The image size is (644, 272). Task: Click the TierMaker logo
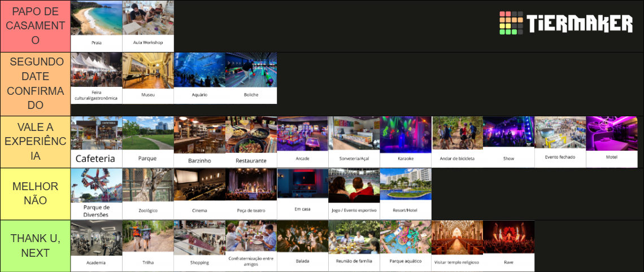pyautogui.click(x=566, y=23)
